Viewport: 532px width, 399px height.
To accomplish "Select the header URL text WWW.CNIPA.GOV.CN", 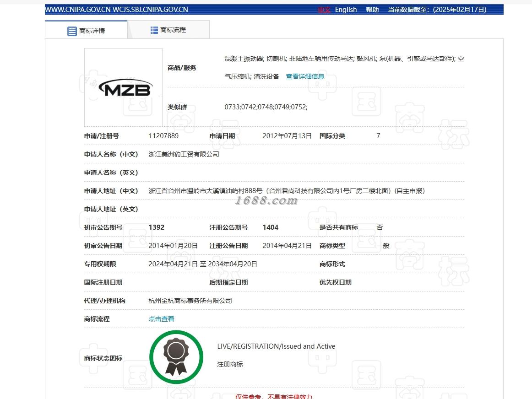I will [x=78, y=10].
